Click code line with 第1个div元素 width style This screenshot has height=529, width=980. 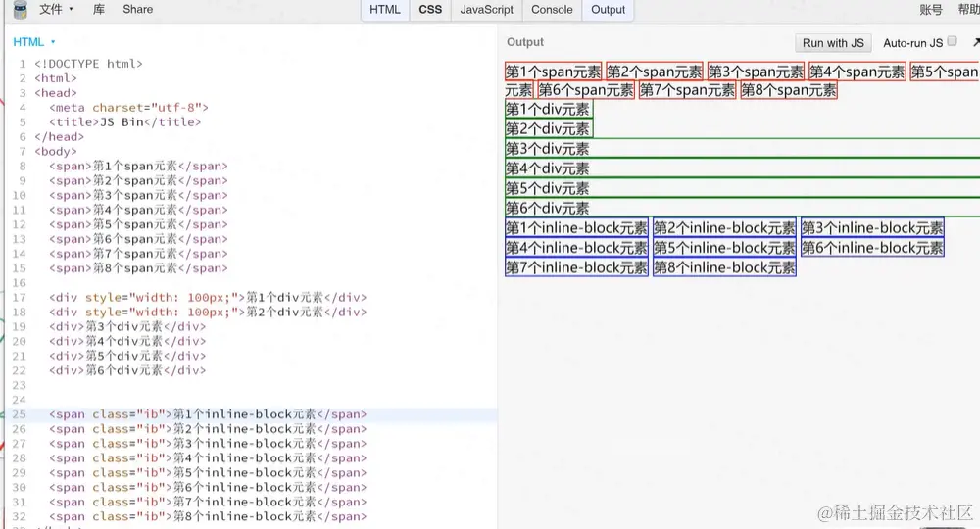click(x=208, y=297)
